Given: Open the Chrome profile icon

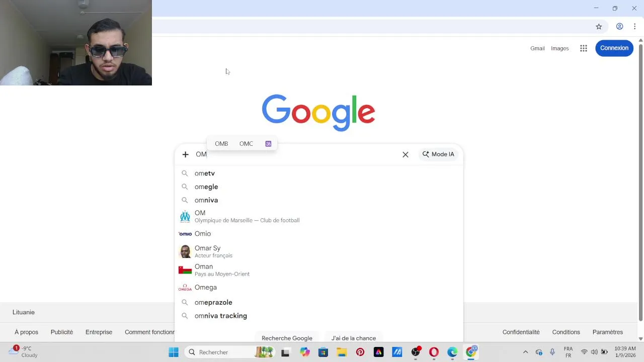Looking at the screenshot, I should point(620,27).
